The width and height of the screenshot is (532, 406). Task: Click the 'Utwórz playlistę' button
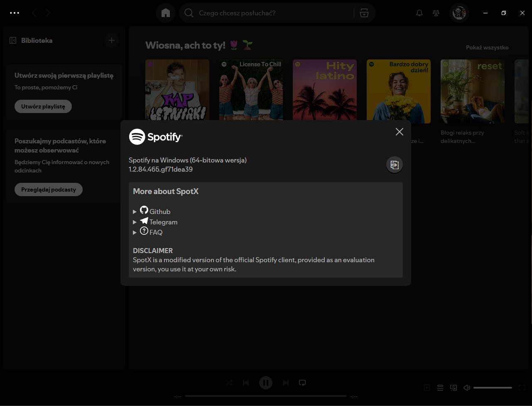(43, 106)
